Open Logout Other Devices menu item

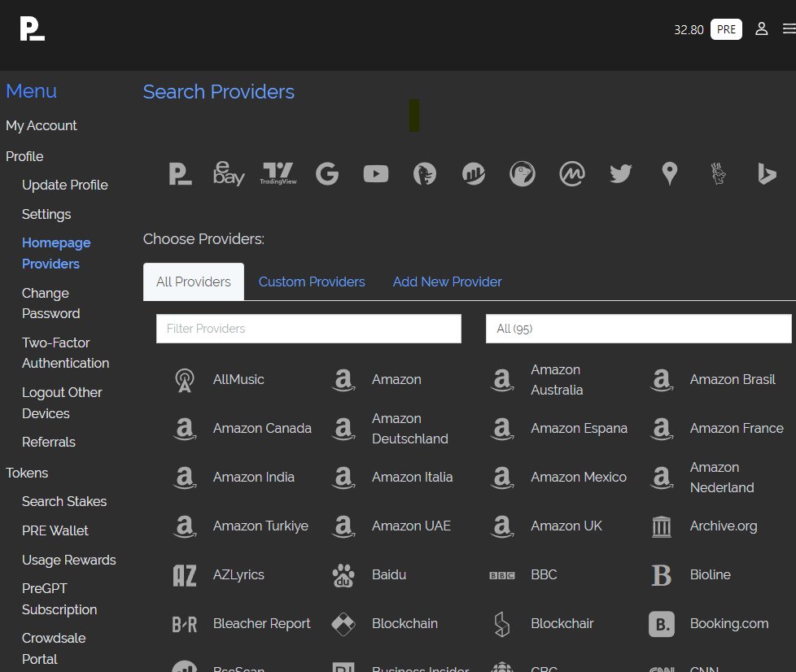62,403
